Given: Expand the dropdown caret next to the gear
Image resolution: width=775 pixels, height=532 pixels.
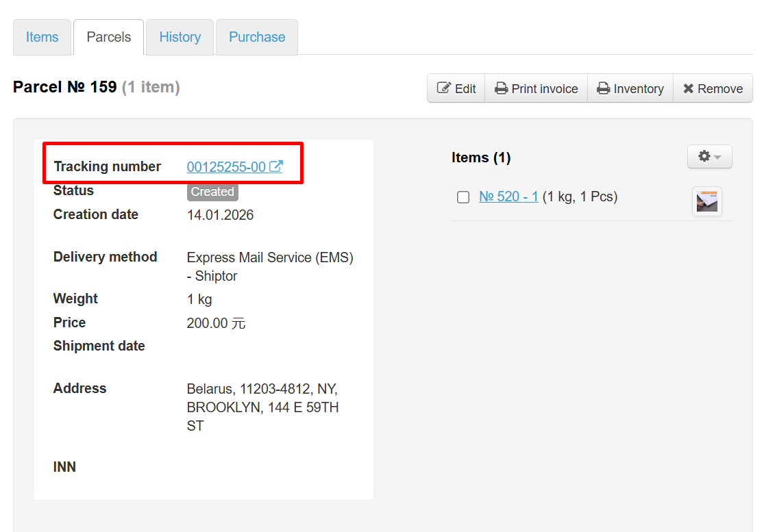Looking at the screenshot, I should pyautogui.click(x=717, y=157).
